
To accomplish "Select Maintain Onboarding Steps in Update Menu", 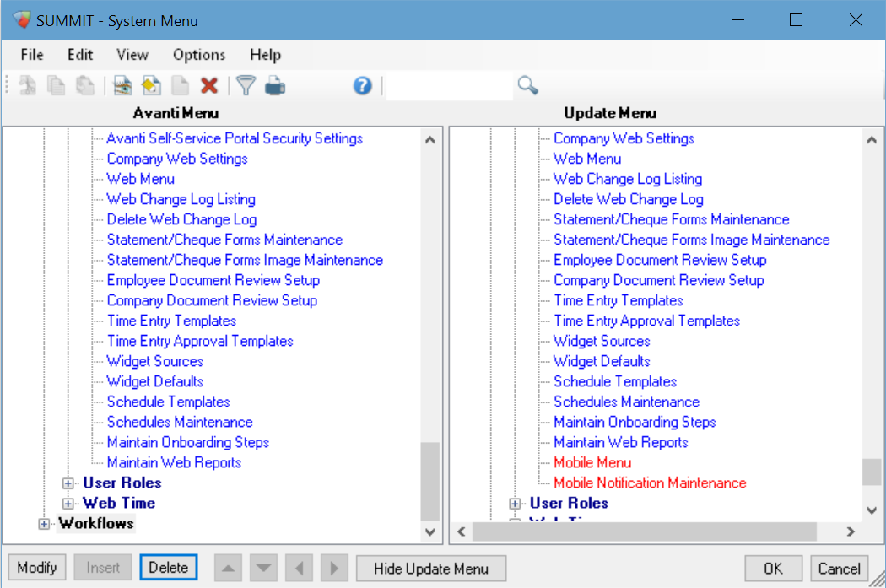I will pos(634,422).
